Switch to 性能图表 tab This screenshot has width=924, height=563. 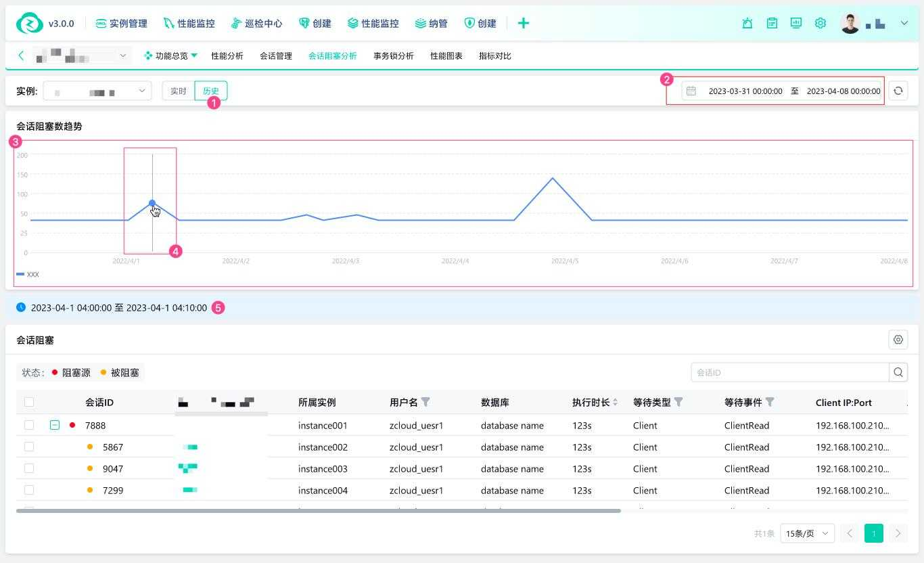(446, 56)
